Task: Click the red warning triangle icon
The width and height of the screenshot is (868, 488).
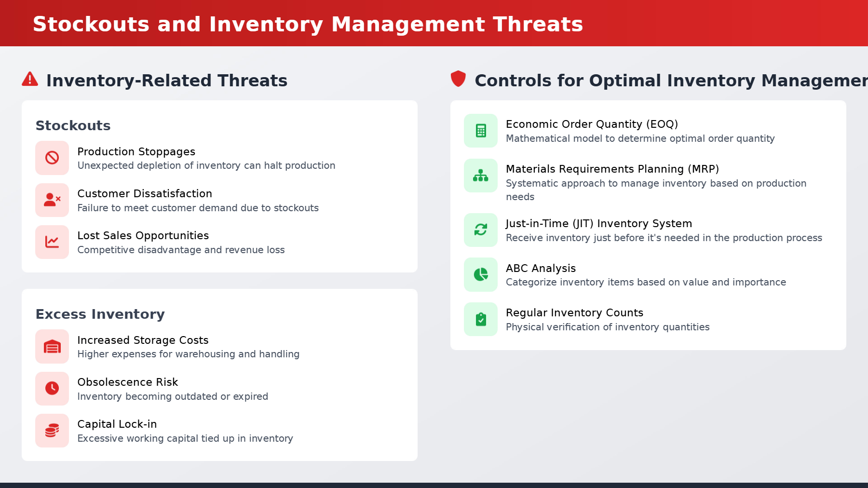Action: pyautogui.click(x=30, y=79)
